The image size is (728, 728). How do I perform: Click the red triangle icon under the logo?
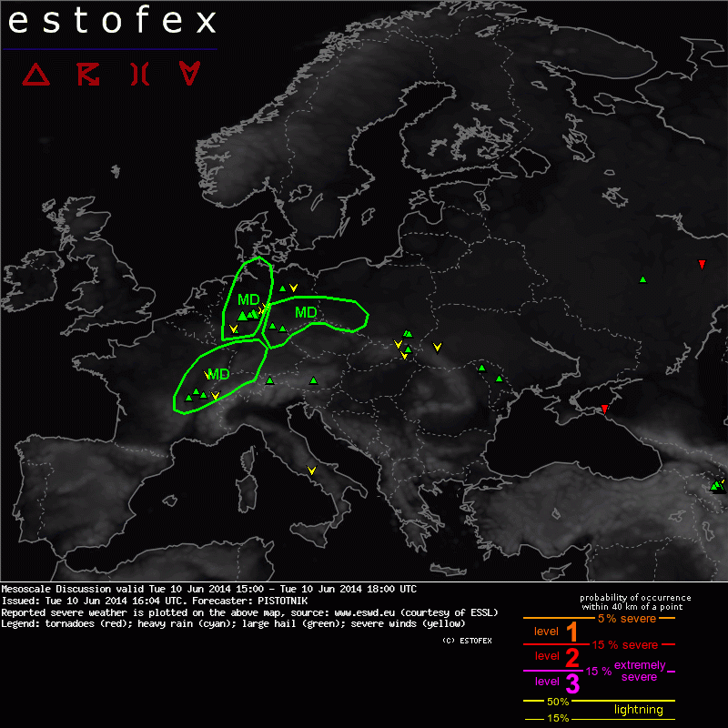pos(36,74)
